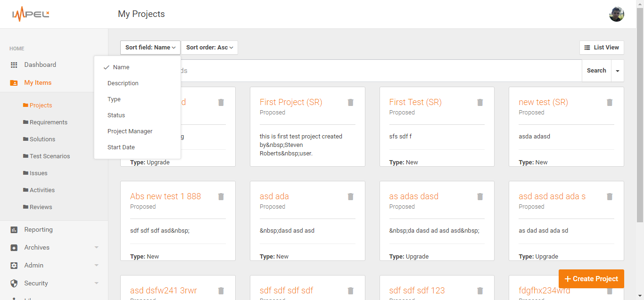
Task: Click trash icon on Abs new test 1 888
Action: tap(221, 196)
